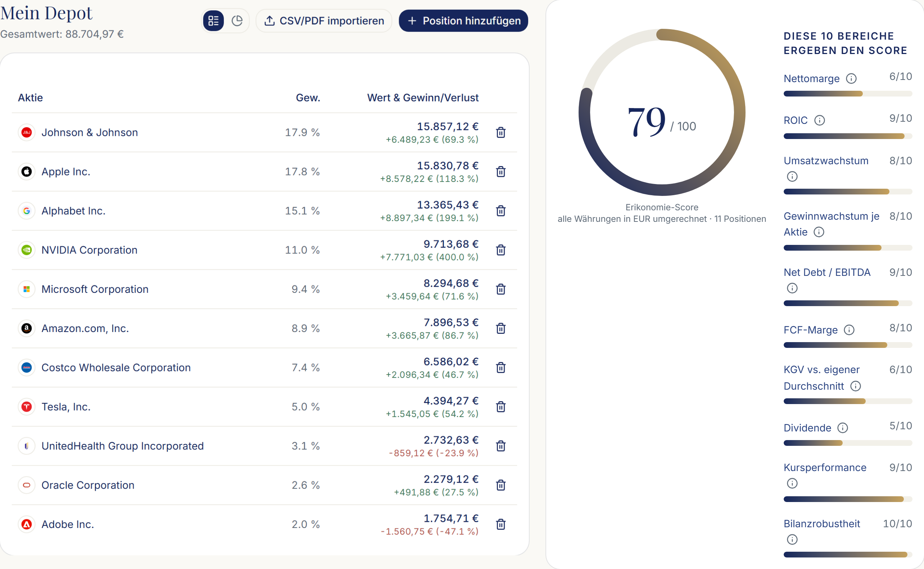
Task: Click the Amazon logo icon
Action: point(27,328)
